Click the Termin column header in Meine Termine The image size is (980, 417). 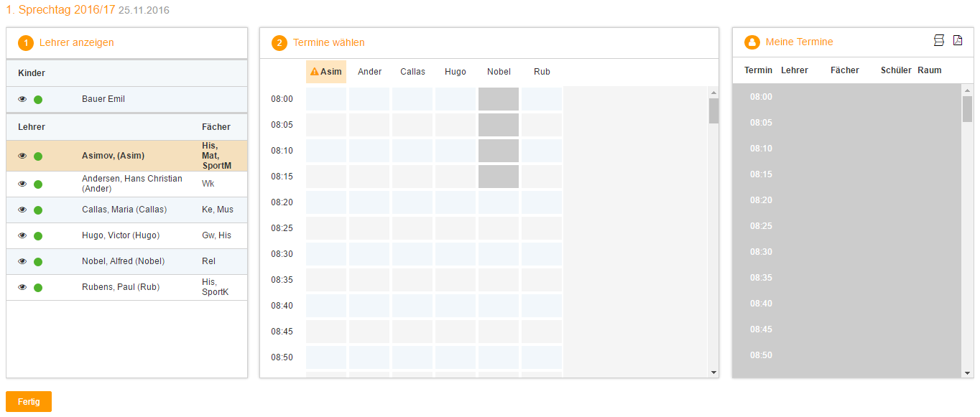coord(758,70)
